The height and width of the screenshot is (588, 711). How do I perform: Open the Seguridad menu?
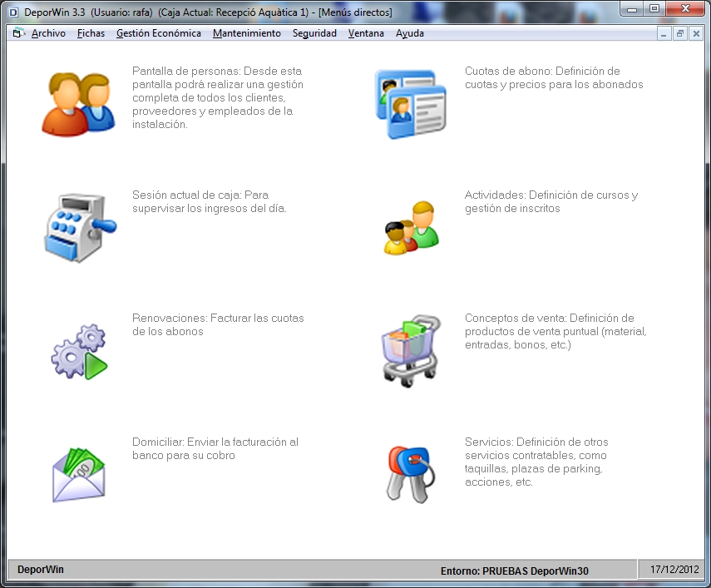314,33
